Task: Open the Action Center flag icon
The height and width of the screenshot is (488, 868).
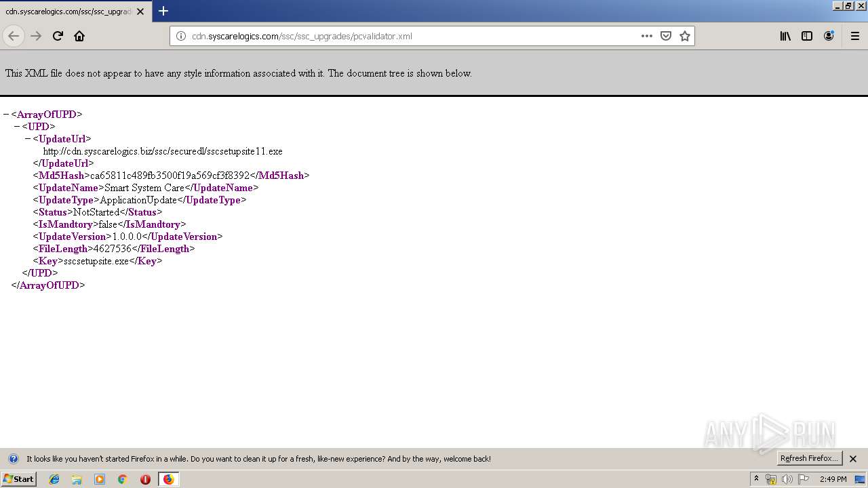Action: click(804, 479)
